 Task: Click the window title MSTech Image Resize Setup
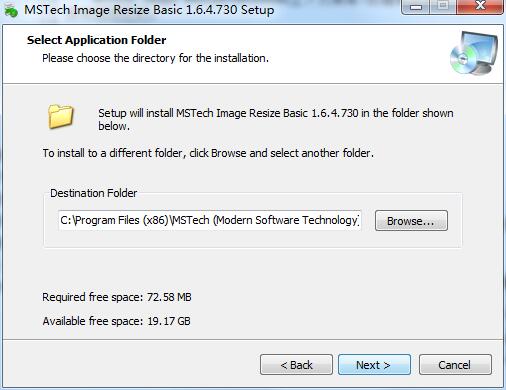point(149,10)
